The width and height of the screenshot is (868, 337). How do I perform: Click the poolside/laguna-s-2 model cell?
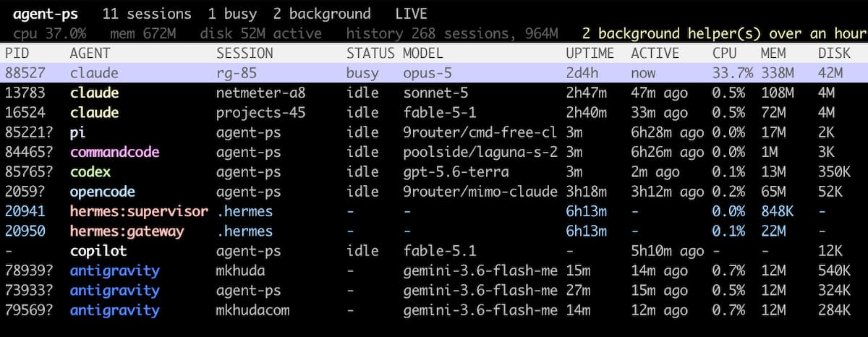(x=480, y=152)
